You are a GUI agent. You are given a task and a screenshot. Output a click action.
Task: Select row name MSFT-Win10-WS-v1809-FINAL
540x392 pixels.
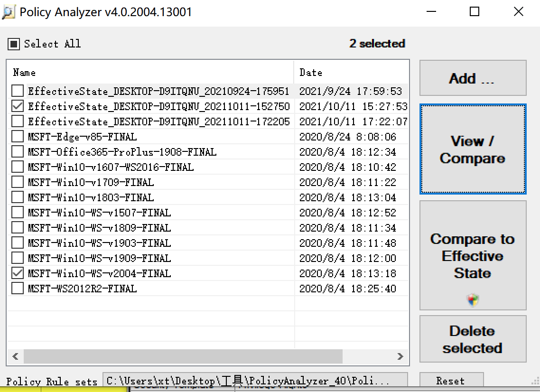click(100, 228)
